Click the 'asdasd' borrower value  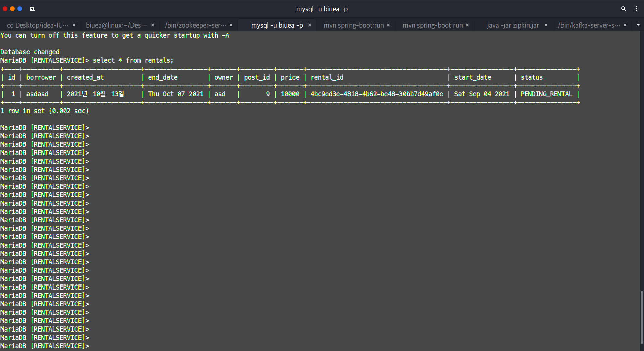[37, 94]
